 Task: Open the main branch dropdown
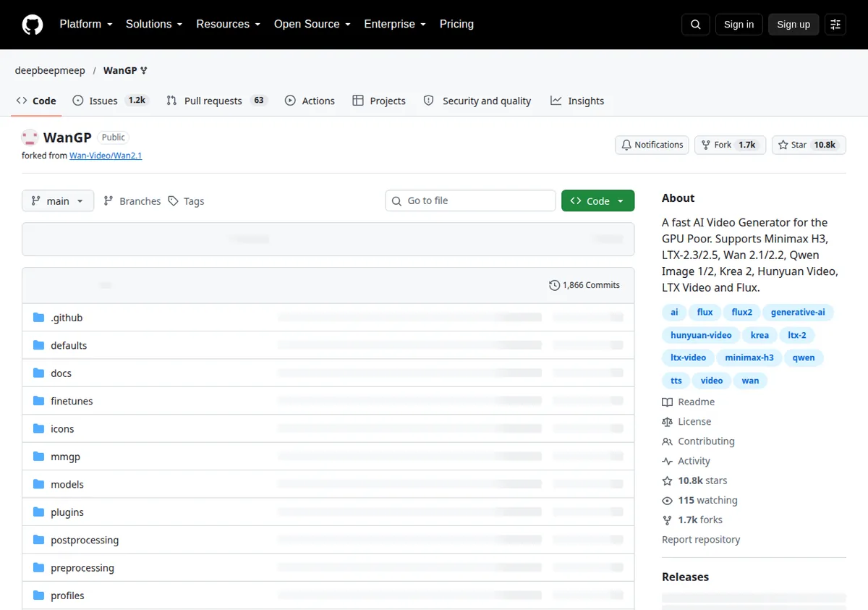point(58,201)
